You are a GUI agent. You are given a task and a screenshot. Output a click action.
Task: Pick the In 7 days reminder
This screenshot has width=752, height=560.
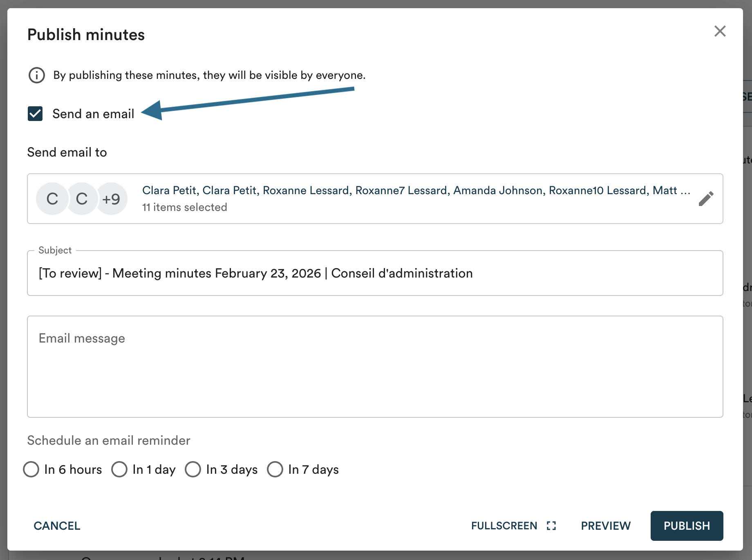pyautogui.click(x=275, y=469)
